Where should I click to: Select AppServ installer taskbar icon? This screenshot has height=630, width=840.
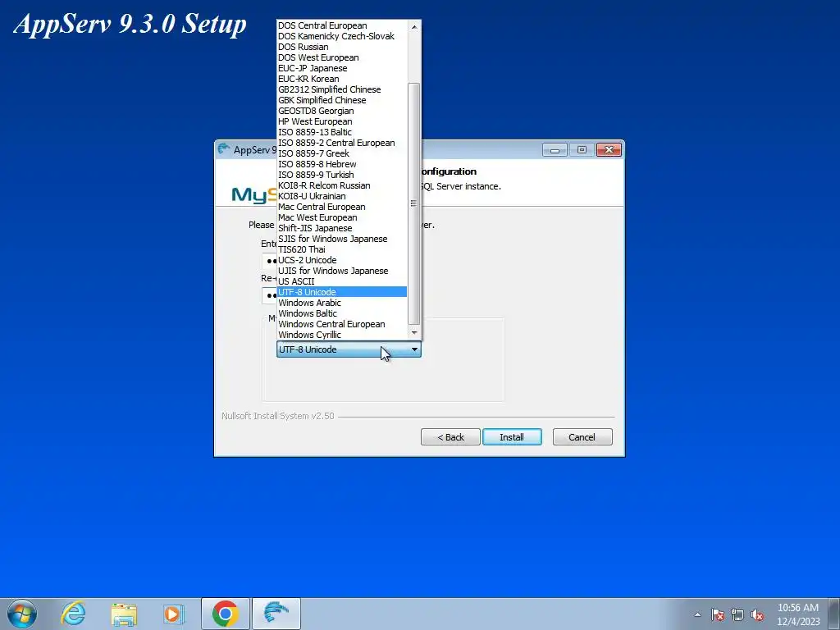[x=276, y=614]
